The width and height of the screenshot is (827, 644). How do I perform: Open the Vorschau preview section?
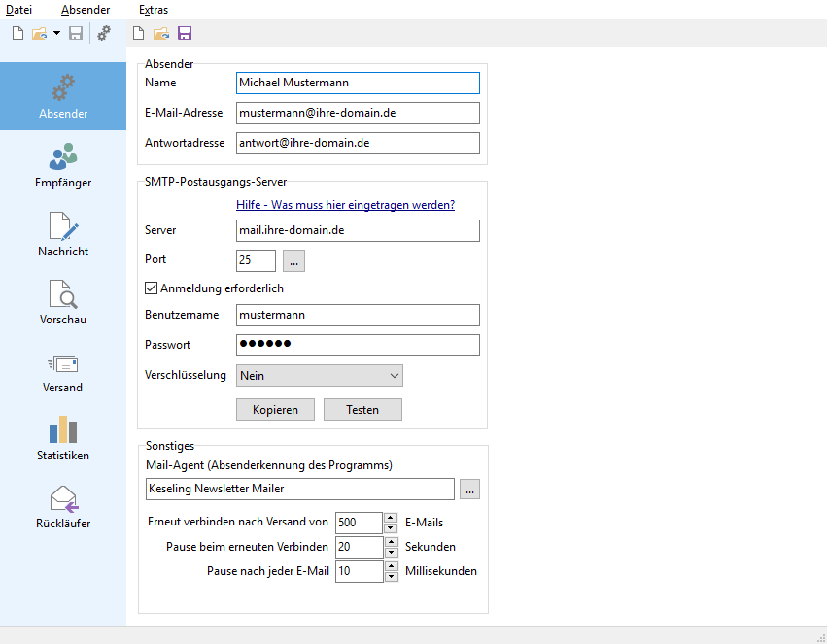click(63, 301)
